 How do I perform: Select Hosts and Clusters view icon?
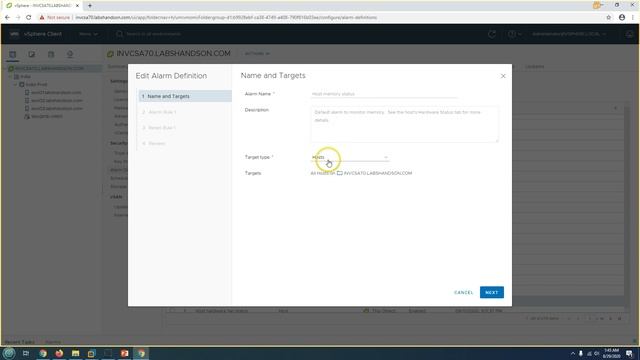(x=13, y=54)
